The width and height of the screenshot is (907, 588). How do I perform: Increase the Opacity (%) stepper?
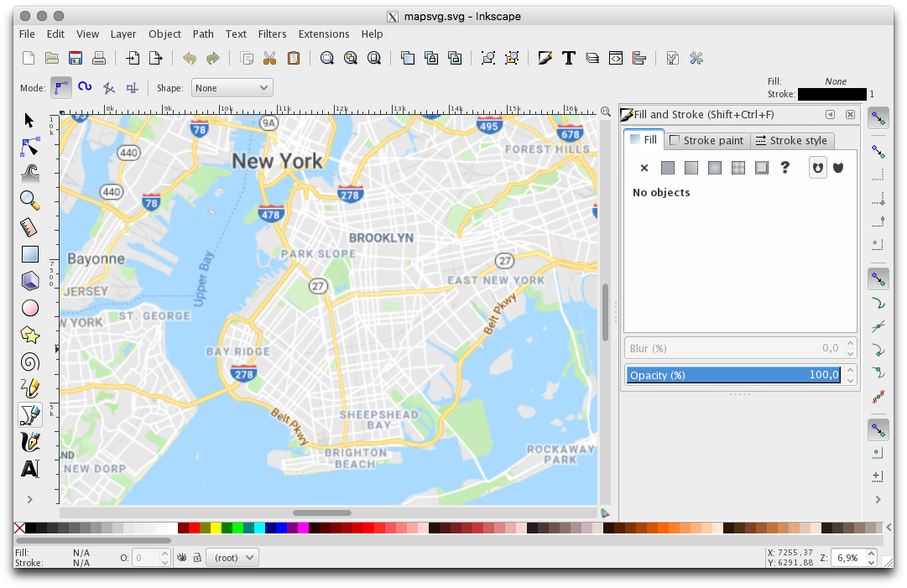click(x=850, y=370)
